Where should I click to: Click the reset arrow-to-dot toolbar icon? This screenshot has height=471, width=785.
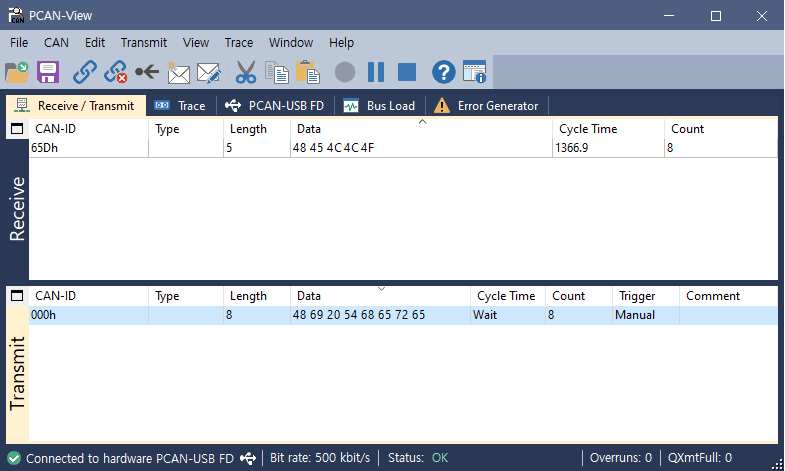[x=147, y=72]
